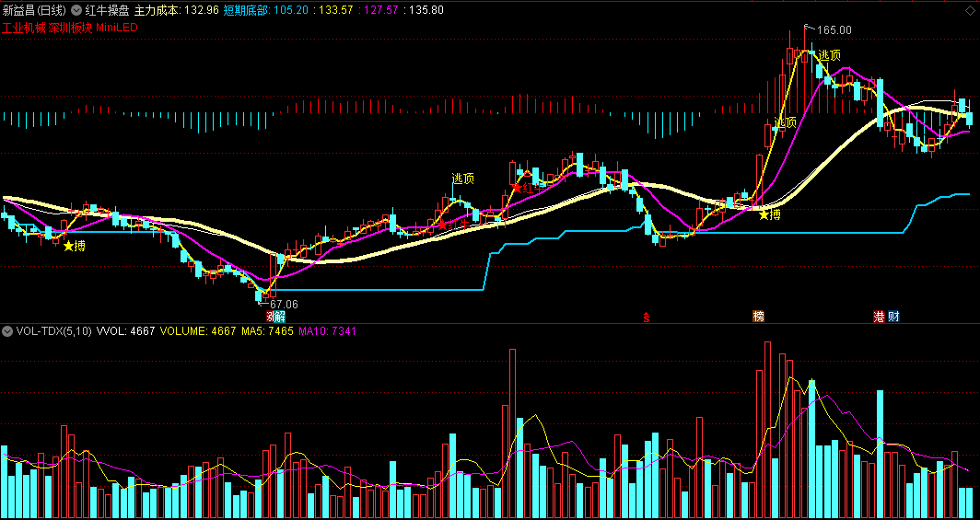Click the 榜 marker on the time axis
Image resolution: width=980 pixels, height=520 pixels.
click(x=759, y=317)
